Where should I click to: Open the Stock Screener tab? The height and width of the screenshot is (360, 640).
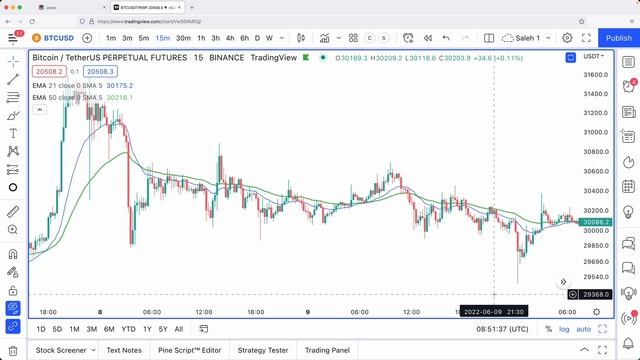(x=61, y=350)
